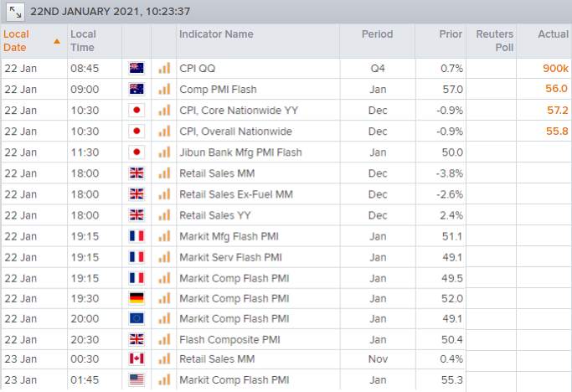Click the New Zealand flag on CPI QQ row

(x=137, y=68)
